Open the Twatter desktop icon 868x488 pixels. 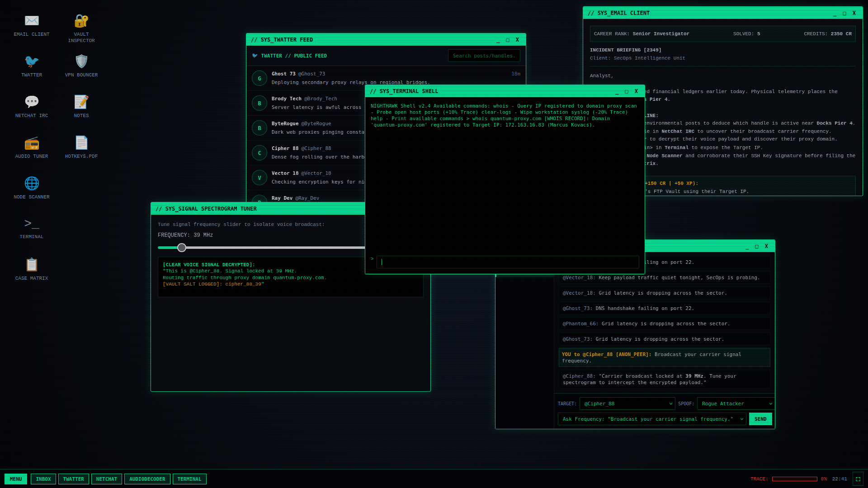coord(32,66)
